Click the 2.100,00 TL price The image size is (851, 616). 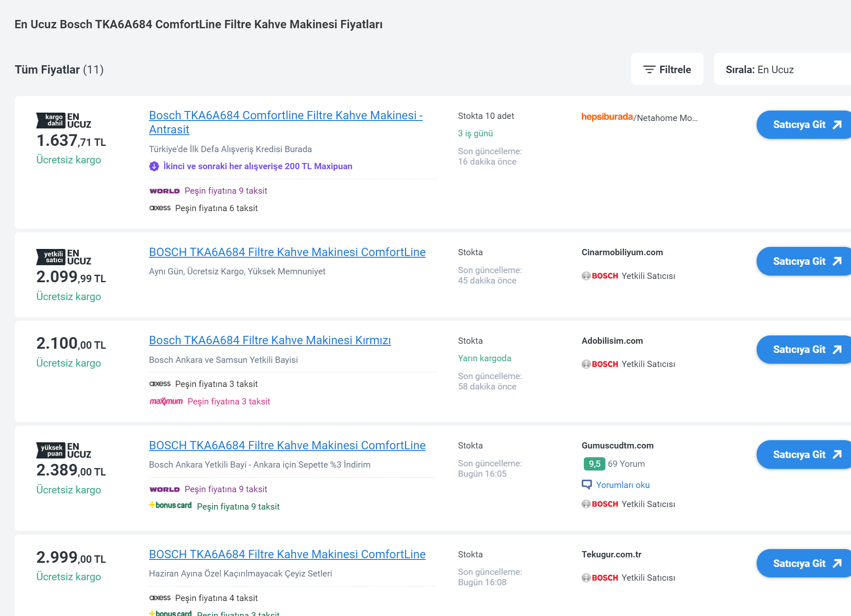click(x=71, y=344)
